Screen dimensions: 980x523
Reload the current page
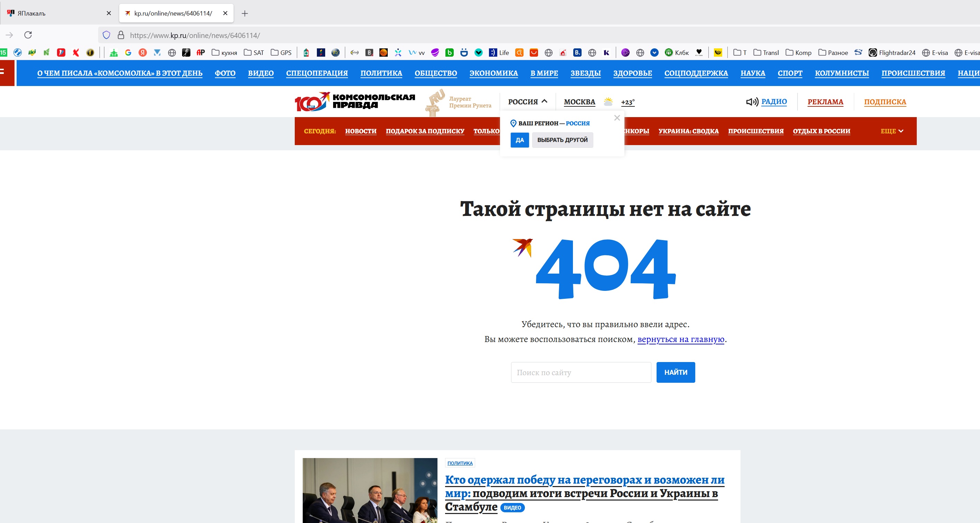[x=28, y=35]
